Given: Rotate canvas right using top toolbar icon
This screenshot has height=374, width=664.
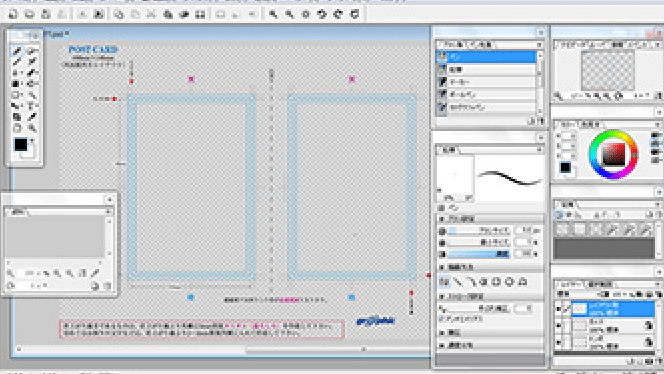Looking at the screenshot, I should (x=338, y=14).
